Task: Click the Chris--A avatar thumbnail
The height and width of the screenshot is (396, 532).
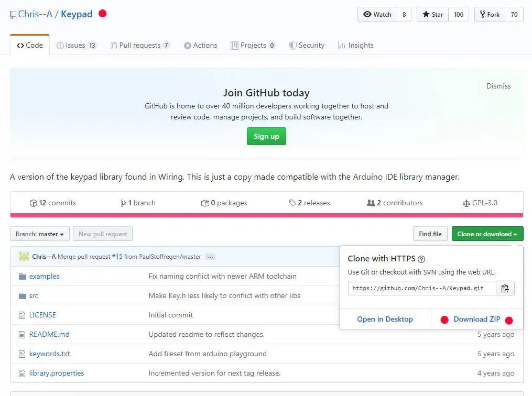Action: 24,256
